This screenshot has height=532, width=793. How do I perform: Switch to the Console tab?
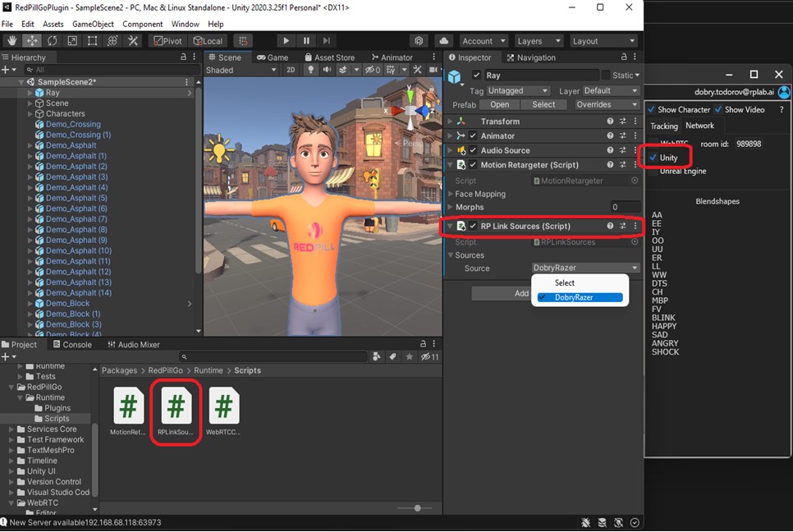[71, 345]
